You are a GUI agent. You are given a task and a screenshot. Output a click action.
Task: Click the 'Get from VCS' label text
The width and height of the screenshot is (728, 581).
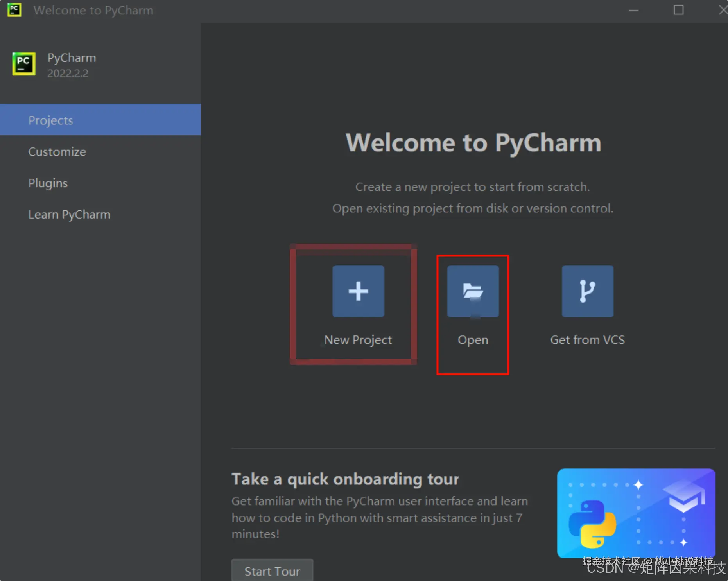coord(588,339)
